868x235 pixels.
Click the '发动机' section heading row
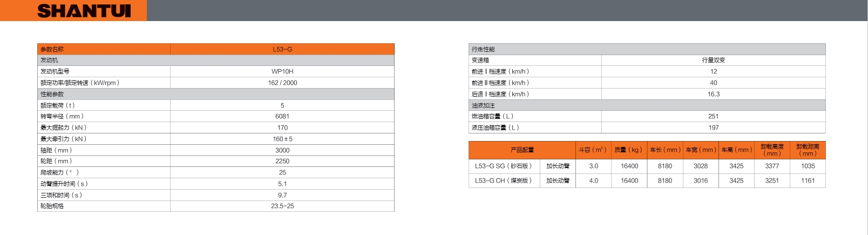(x=216, y=60)
